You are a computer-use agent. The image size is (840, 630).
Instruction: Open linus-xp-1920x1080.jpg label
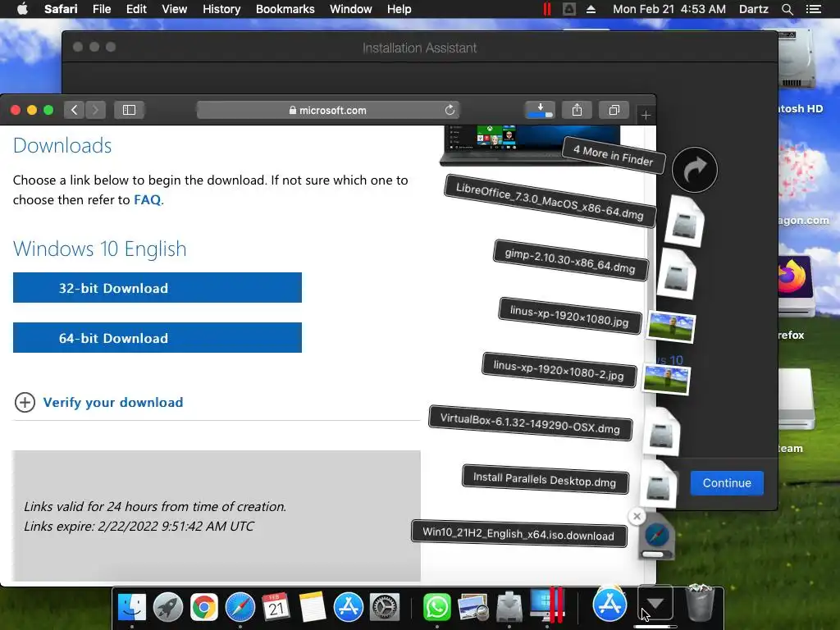569,316
